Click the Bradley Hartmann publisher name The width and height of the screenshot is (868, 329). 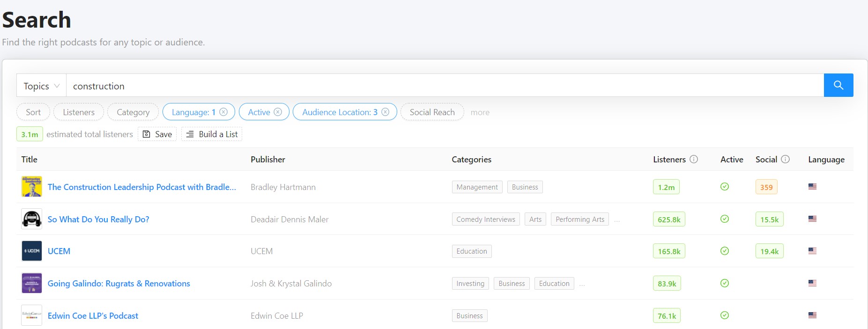[283, 187]
